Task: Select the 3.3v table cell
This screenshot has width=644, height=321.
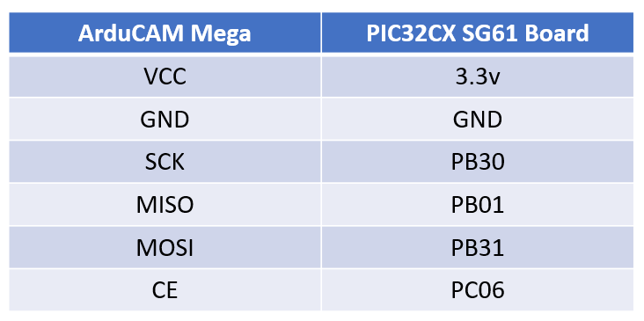Action: click(478, 77)
